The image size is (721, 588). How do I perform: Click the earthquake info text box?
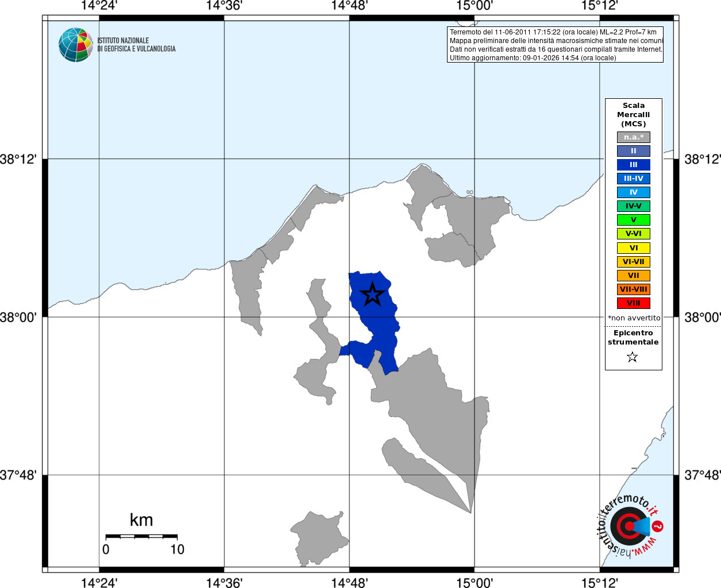point(555,45)
